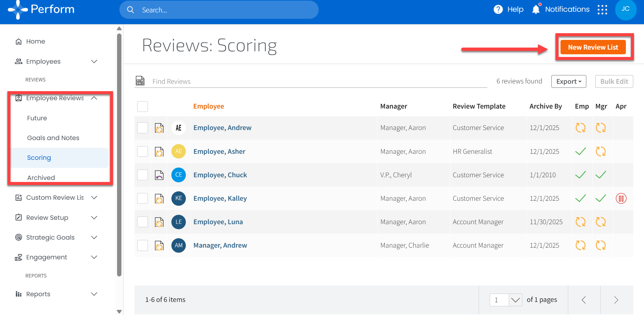Screen dimensions: 644x315
Task: Open review document icon for Employee, Chuck
Action: [x=159, y=175]
